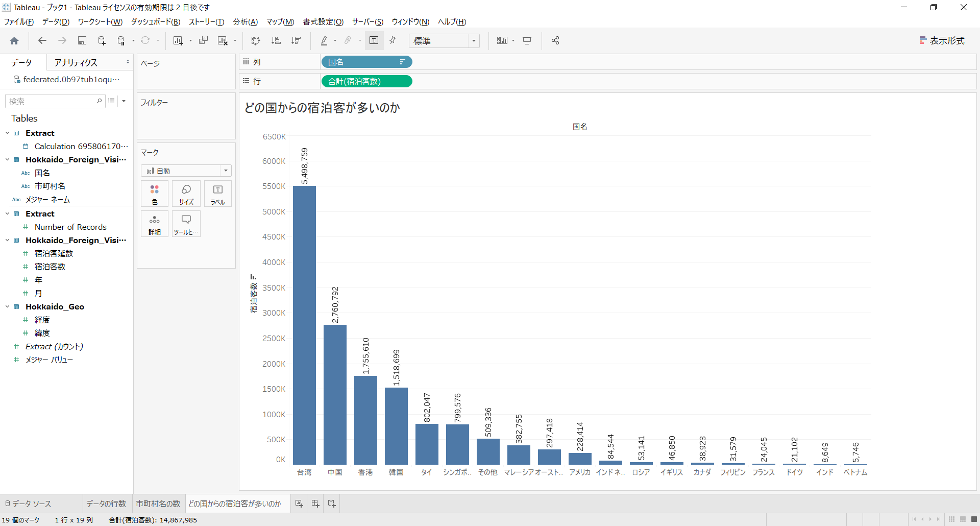Open the データ menu in menu bar
This screenshot has height=526, width=980.
coord(56,22)
